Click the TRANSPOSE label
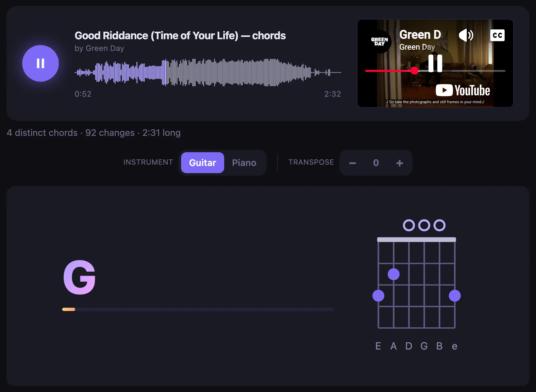536x392 pixels. (311, 162)
